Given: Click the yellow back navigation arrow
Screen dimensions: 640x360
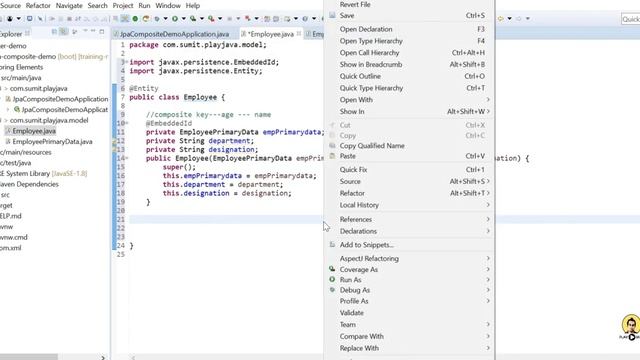Looking at the screenshot, I should 500,19.
